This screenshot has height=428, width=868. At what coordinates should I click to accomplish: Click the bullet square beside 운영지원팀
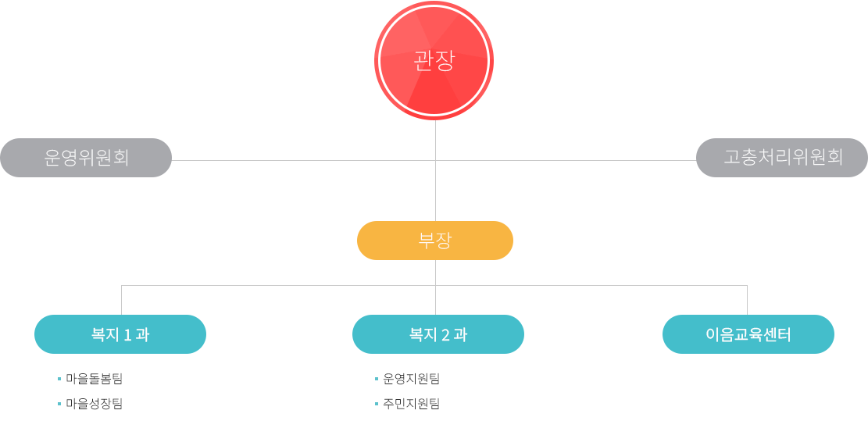pos(377,380)
